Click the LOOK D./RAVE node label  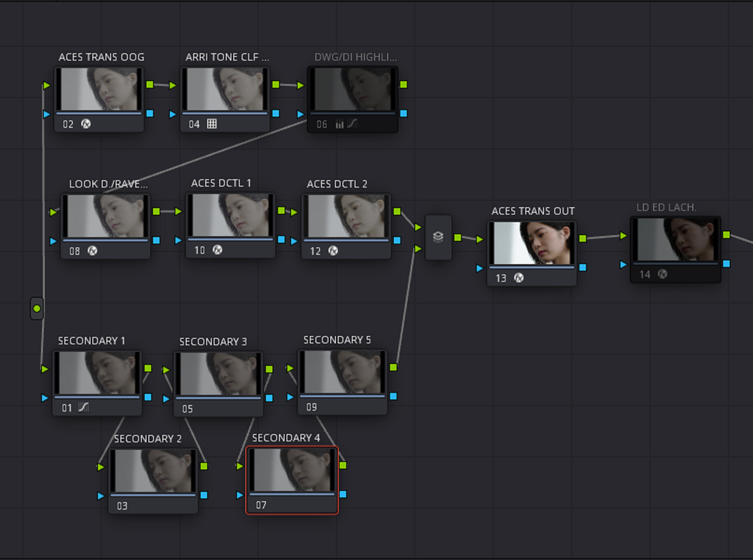click(108, 184)
